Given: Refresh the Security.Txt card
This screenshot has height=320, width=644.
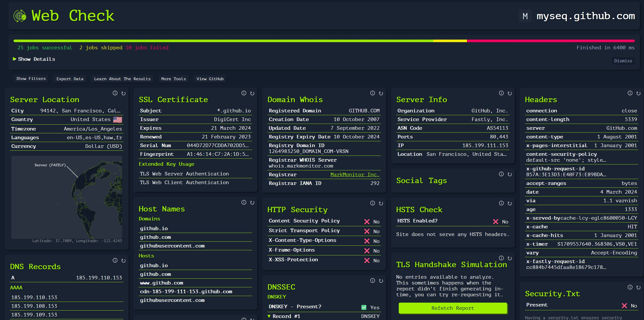Looking at the screenshot, I should tap(638, 287).
